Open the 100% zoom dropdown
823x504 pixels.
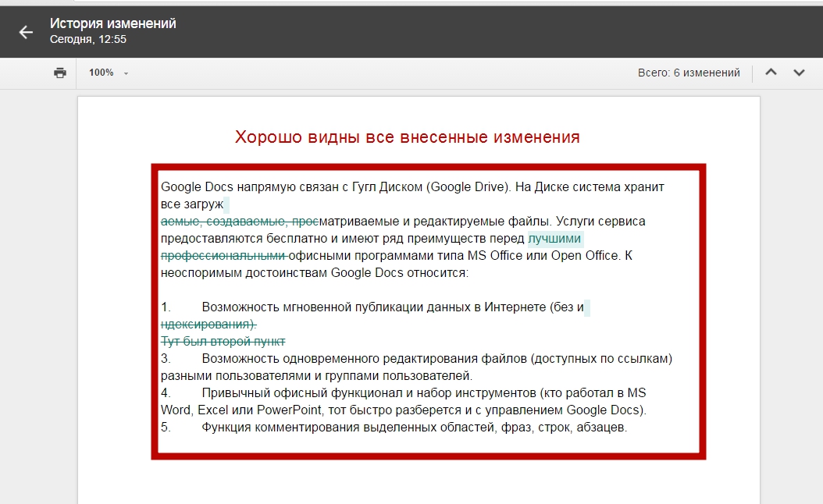[x=109, y=73]
